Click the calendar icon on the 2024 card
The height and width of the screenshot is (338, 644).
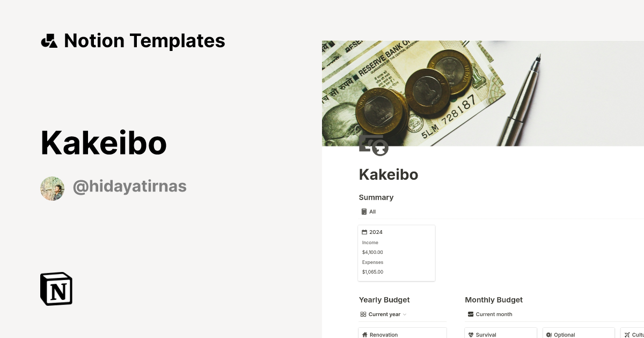pyautogui.click(x=364, y=232)
